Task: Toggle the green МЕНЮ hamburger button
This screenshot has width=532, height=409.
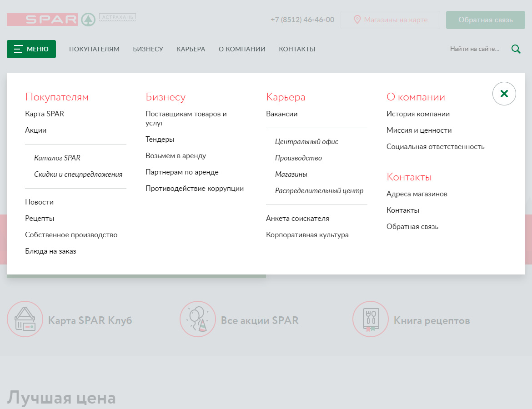Action: click(31, 49)
